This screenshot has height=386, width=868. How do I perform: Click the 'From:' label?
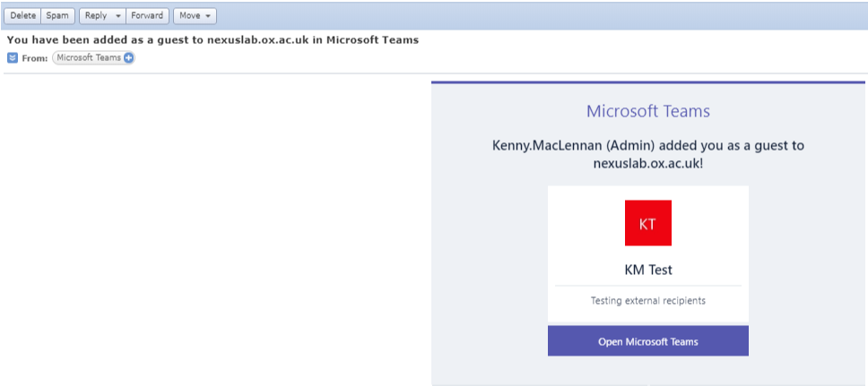click(34, 58)
